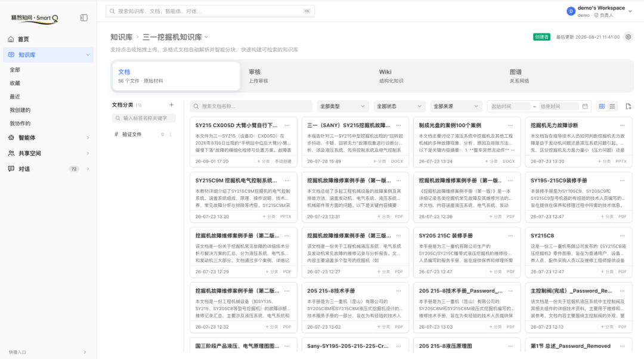Add 分类 to SY215C8 card
The height and width of the screenshot is (359, 644).
(x=607, y=271)
